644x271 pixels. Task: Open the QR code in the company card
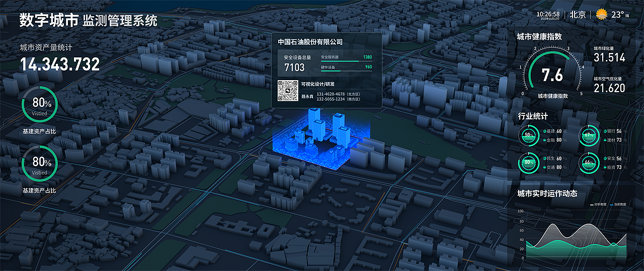[x=288, y=91]
